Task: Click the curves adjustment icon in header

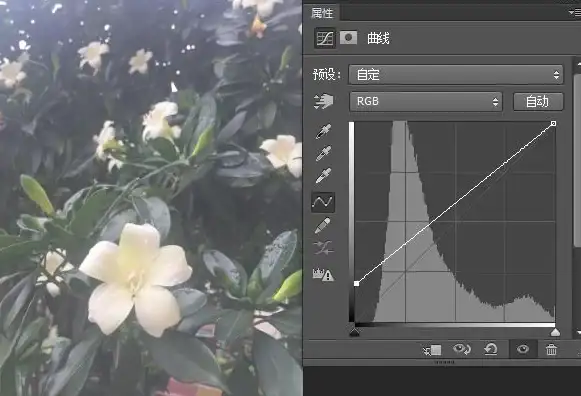Action: click(x=325, y=38)
